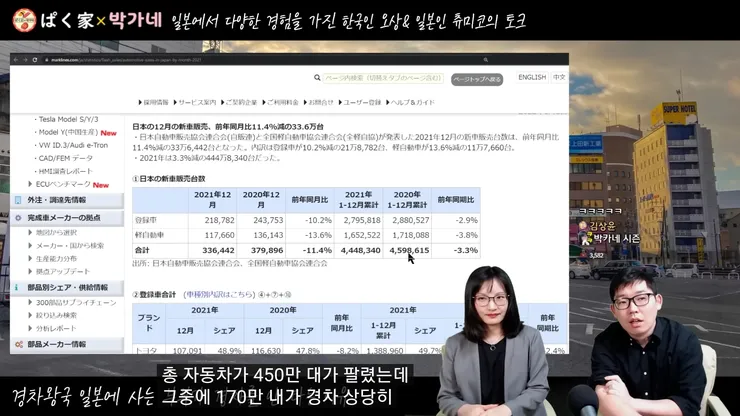The height and width of the screenshot is (416, 740).
Task: Expand ECUベンチマーク tree arrow
Action: 30,184
